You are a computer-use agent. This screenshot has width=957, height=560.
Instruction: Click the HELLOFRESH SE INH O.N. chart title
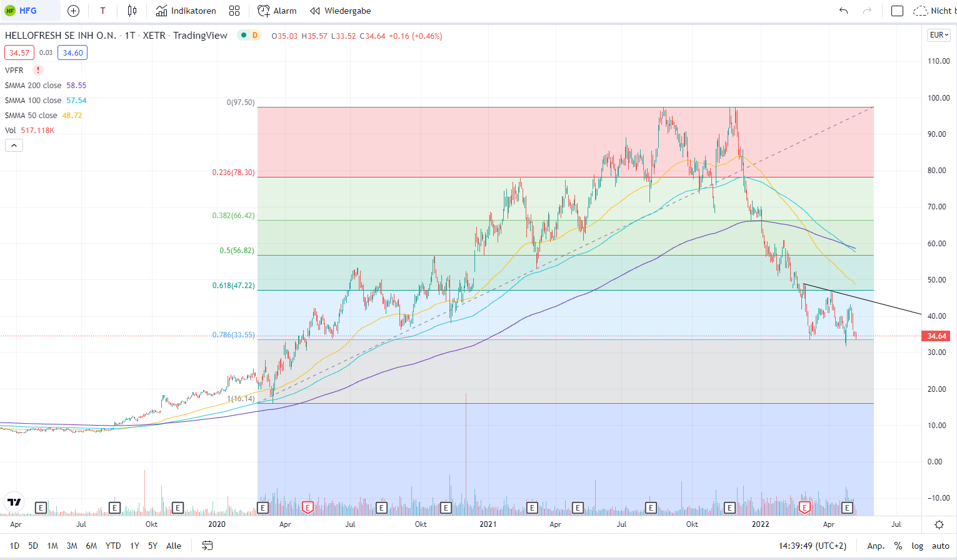pos(61,35)
